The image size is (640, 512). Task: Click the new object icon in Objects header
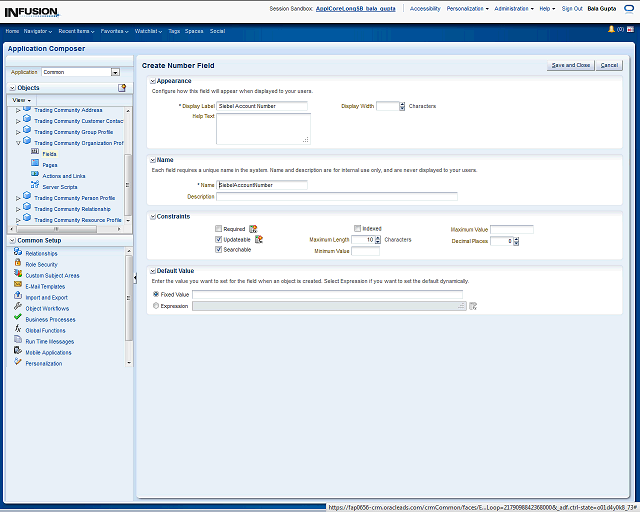[122, 88]
